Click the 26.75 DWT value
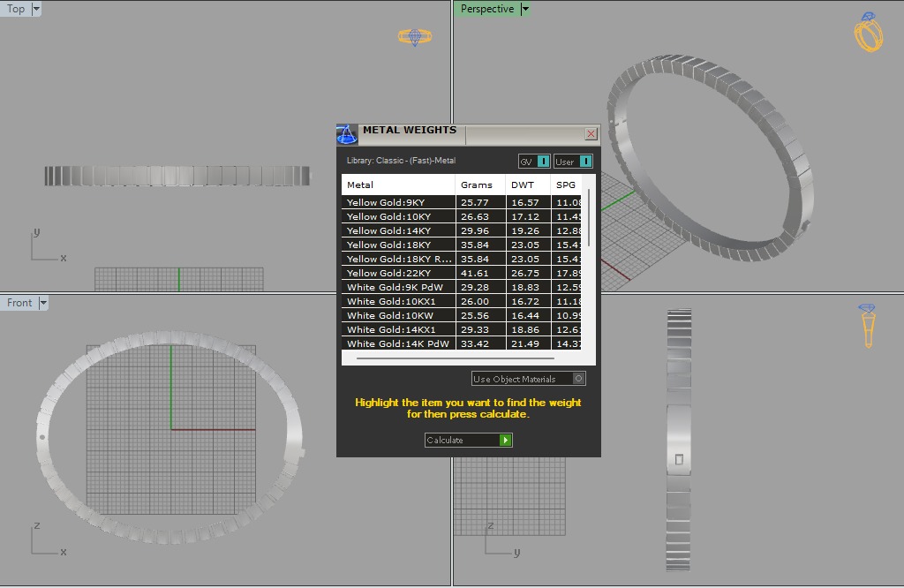904x588 pixels. tap(525, 273)
